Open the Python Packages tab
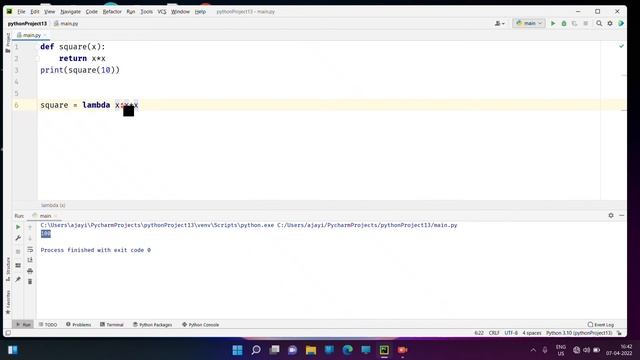The width and height of the screenshot is (640, 360). [x=152, y=324]
